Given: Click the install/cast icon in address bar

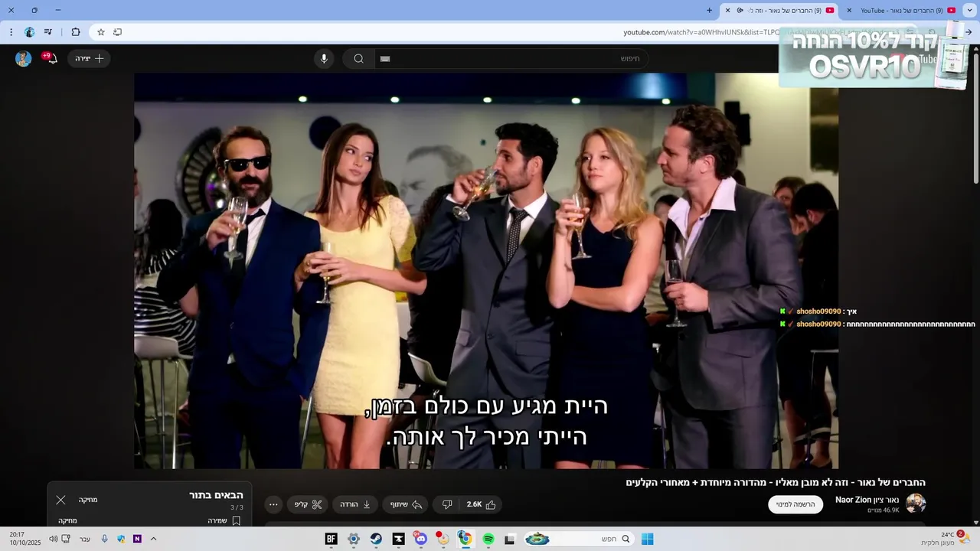Looking at the screenshot, I should coord(117,32).
